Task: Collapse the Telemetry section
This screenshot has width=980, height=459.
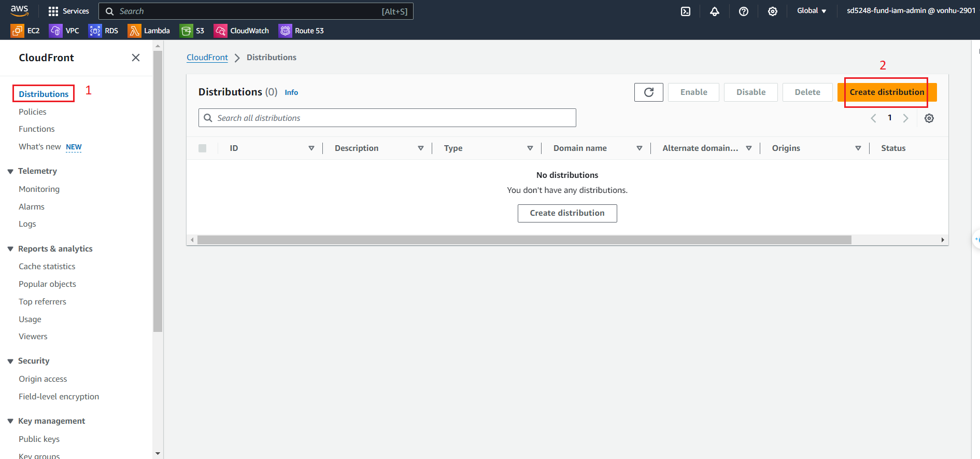Action: point(10,171)
